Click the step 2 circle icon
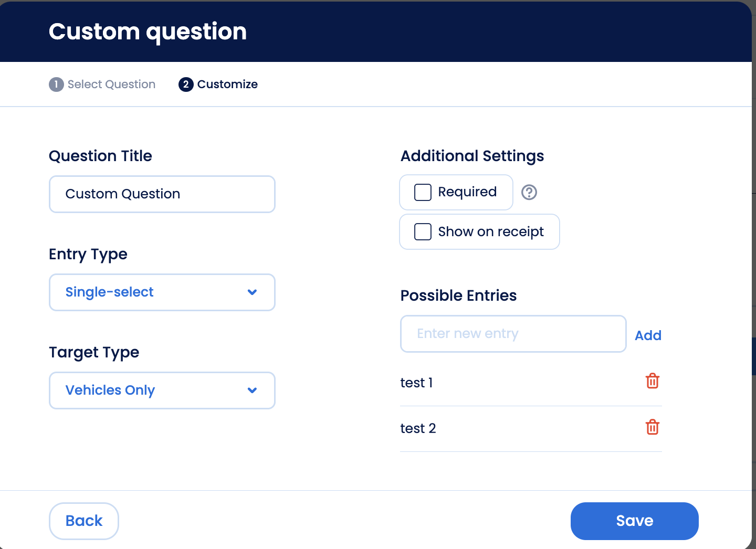This screenshot has height=549, width=756. pyautogui.click(x=186, y=85)
